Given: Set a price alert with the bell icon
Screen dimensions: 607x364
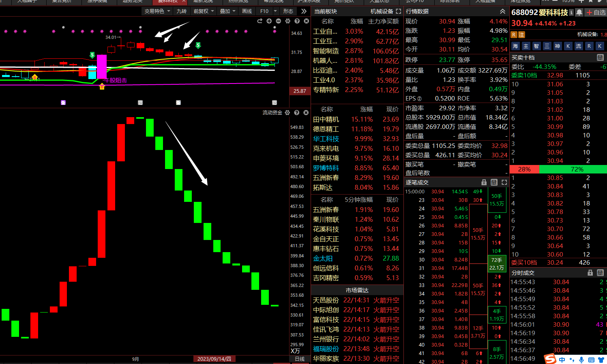Looking at the screenshot, I should 579,13.
